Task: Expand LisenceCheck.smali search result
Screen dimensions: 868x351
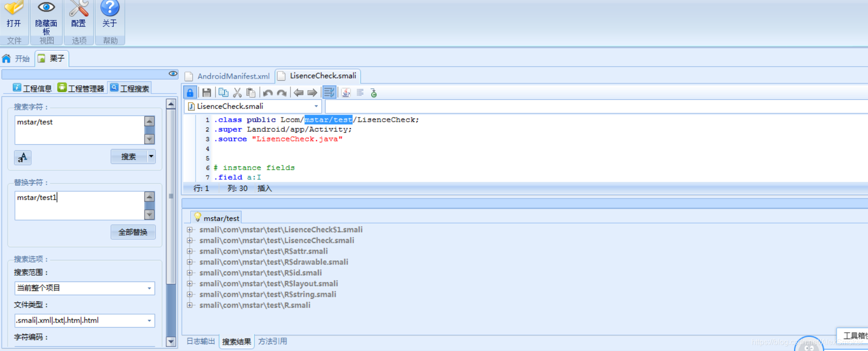Action: [x=190, y=241]
